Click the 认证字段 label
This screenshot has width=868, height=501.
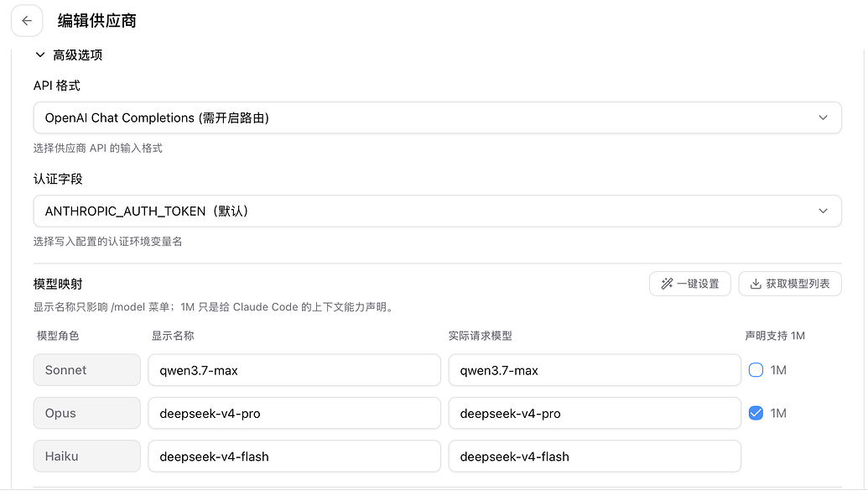tap(58, 179)
